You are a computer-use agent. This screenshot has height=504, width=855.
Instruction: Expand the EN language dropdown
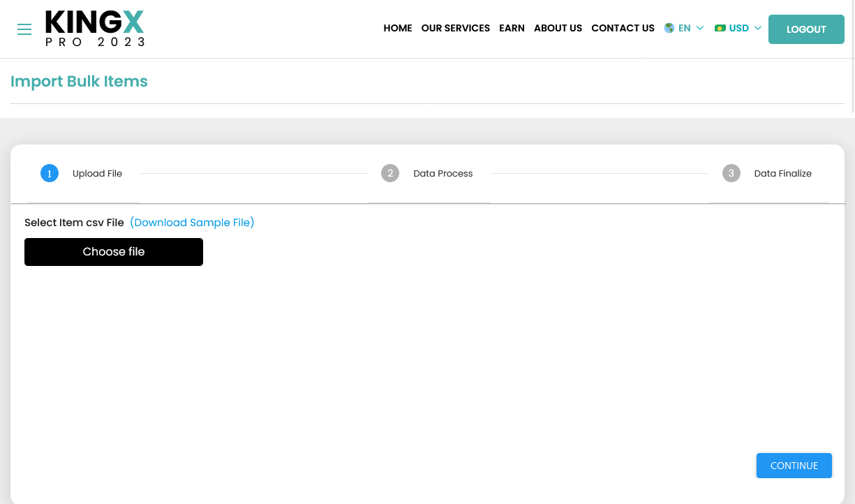(700, 28)
